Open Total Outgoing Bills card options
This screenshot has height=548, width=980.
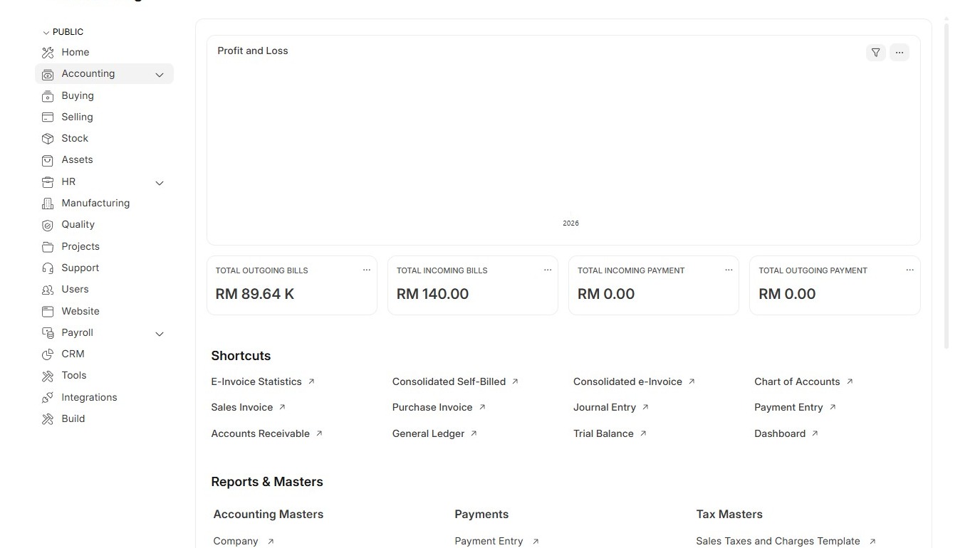tap(367, 270)
